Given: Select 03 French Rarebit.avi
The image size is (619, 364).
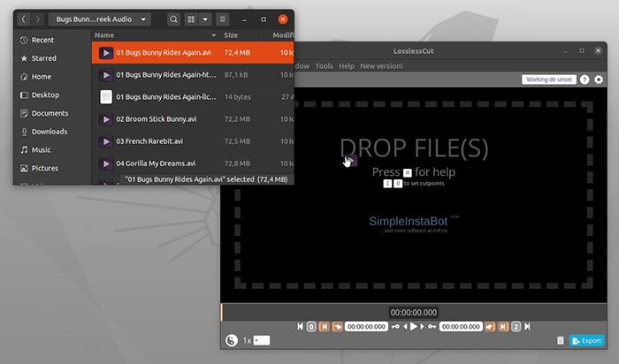Looking at the screenshot, I should (193, 141).
